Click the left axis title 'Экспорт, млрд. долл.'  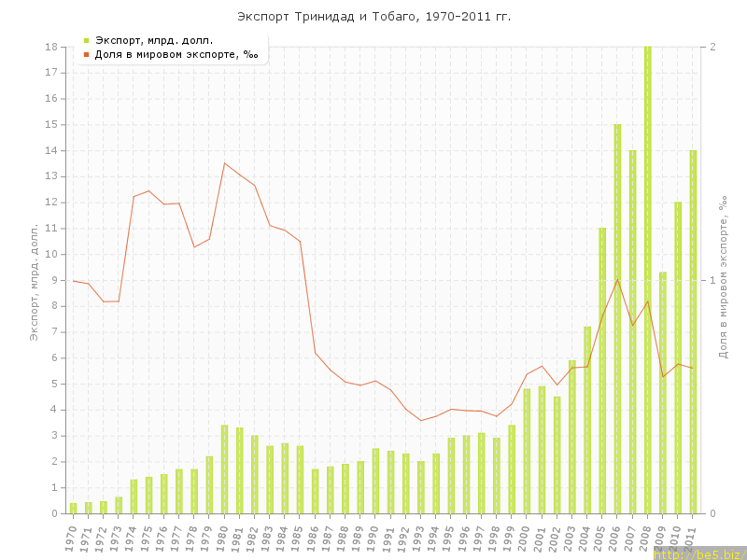pos(35,280)
